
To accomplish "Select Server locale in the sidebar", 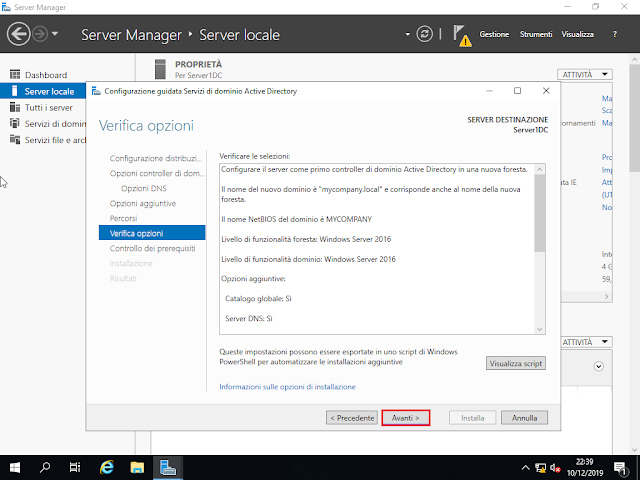I will click(43, 91).
